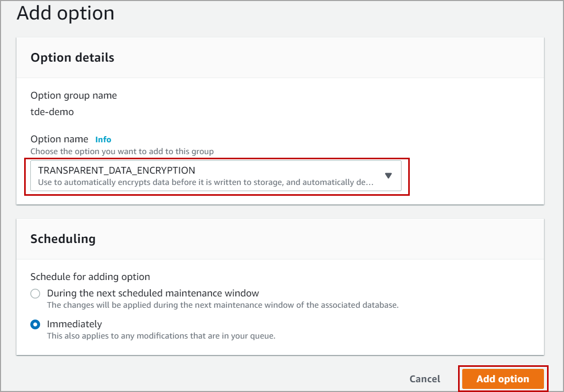This screenshot has width=564, height=392.
Task: Click the Immediately option label text
Action: click(x=75, y=324)
